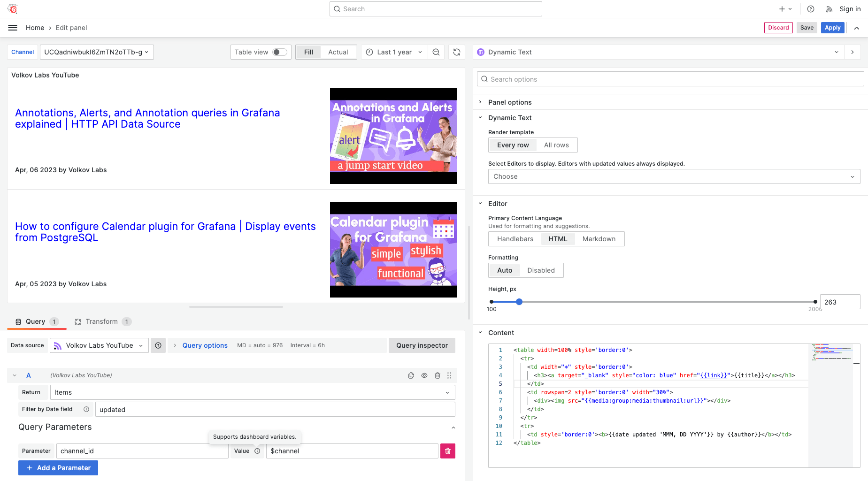Screen dimensions: 868x481
Task: Zoom out the time range with magnifier icon
Action: [x=436, y=52]
